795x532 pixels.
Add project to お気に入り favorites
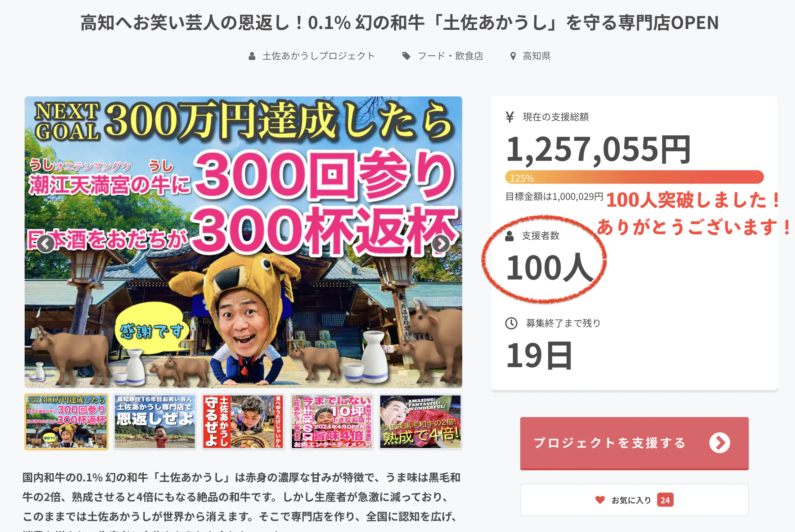coord(634,500)
